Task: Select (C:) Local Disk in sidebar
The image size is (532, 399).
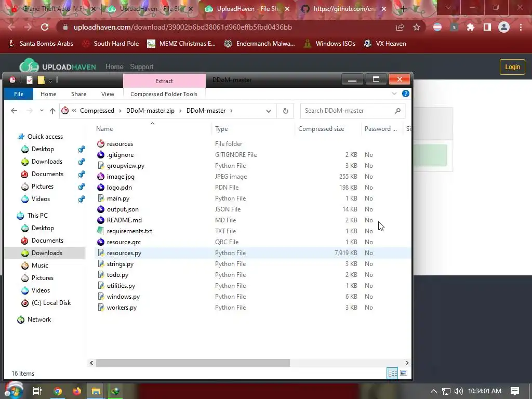Action: pos(51,303)
